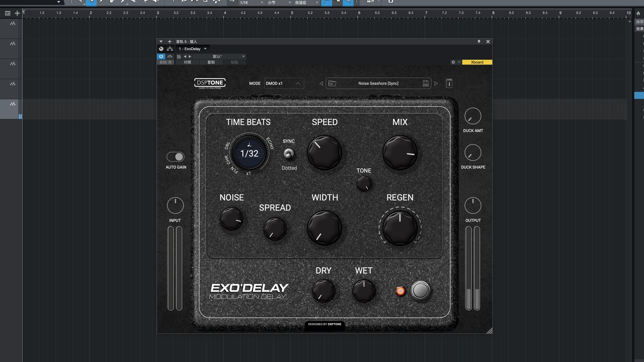Click the 自动: 关 automation mode label
Screen dimensions: 644x362
pos(165,62)
